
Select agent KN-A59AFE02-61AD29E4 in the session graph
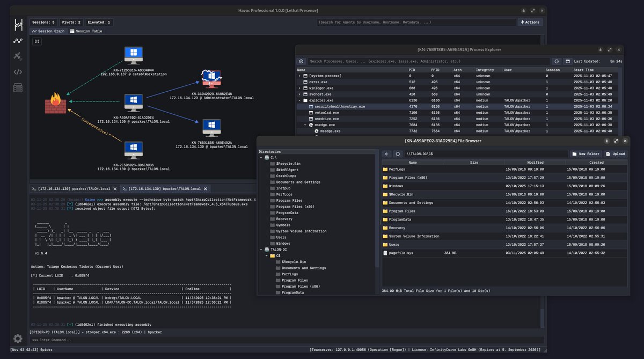[x=134, y=104]
